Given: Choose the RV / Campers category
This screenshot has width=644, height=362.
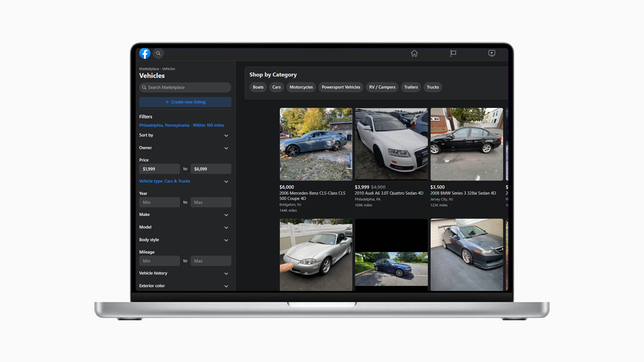Looking at the screenshot, I should click(382, 87).
